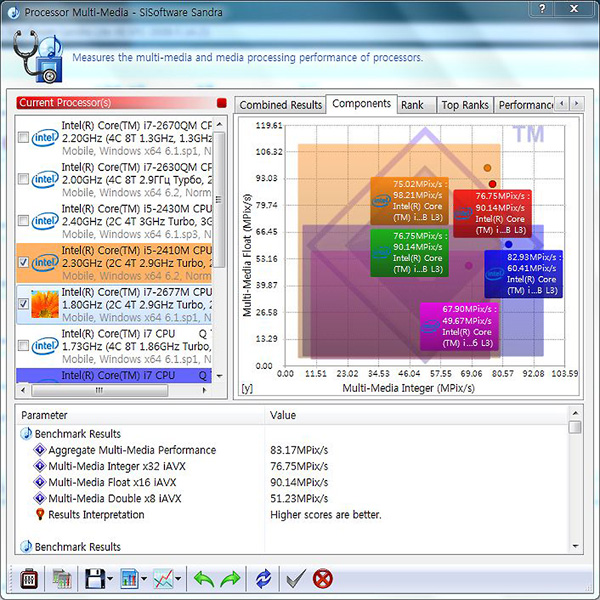Image resolution: width=600 pixels, height=600 pixels.
Task: Click the tab strip scroll-right arrow
Action: coord(576,103)
